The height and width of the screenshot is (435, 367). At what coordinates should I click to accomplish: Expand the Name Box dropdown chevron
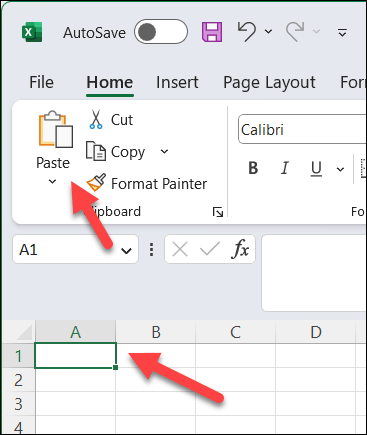[126, 251]
